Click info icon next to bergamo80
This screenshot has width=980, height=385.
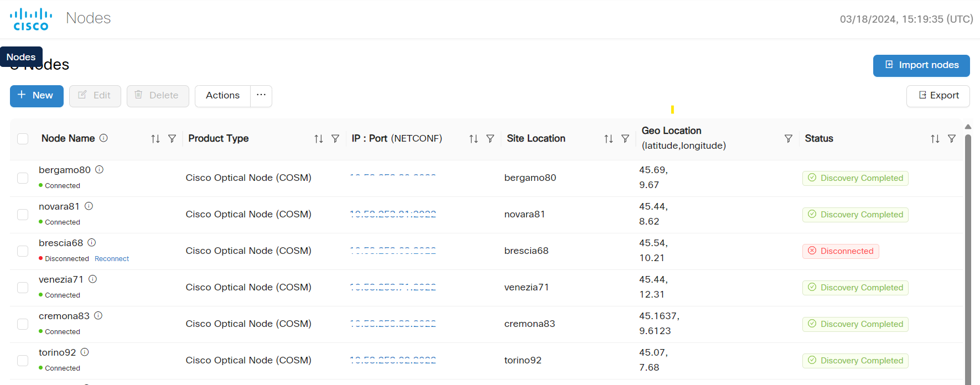100,170
